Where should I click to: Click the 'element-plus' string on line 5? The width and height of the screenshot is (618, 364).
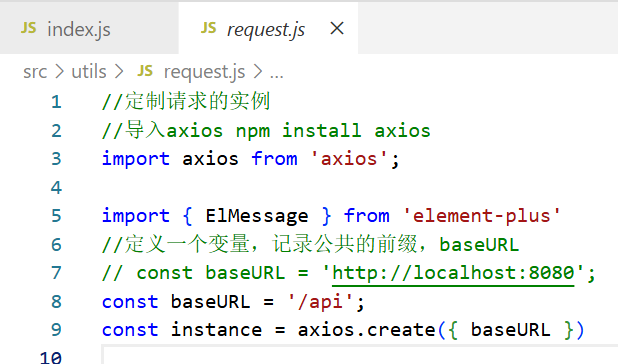(482, 216)
